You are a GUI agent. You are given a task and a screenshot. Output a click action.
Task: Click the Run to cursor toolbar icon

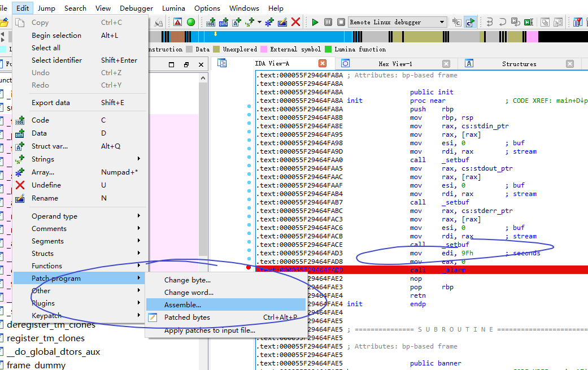pyautogui.click(x=529, y=22)
